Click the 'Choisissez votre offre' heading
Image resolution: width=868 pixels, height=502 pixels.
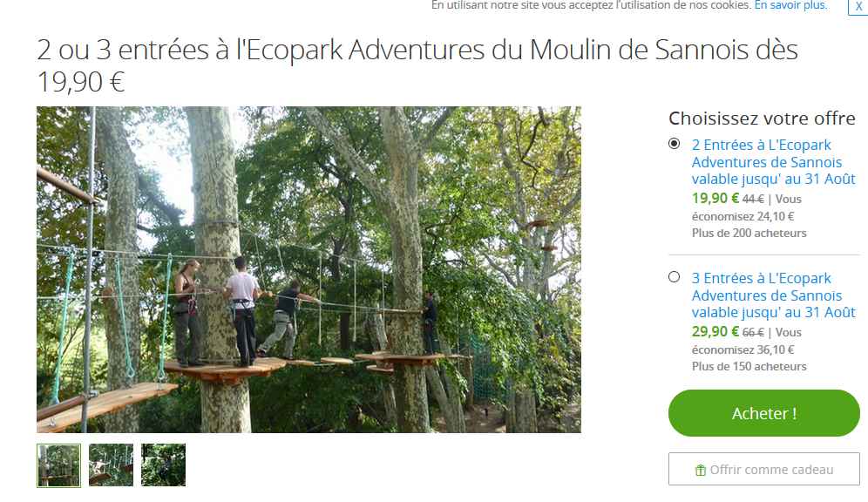point(762,118)
